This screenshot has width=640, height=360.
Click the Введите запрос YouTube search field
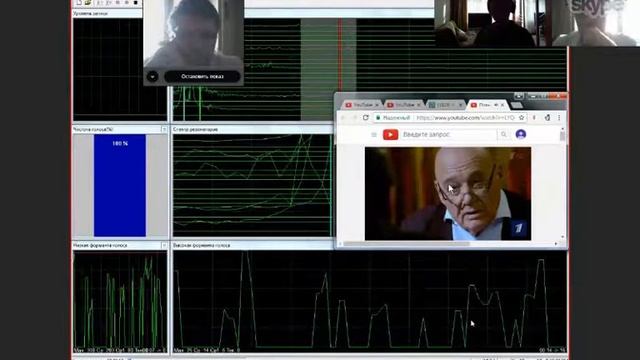[x=449, y=134]
